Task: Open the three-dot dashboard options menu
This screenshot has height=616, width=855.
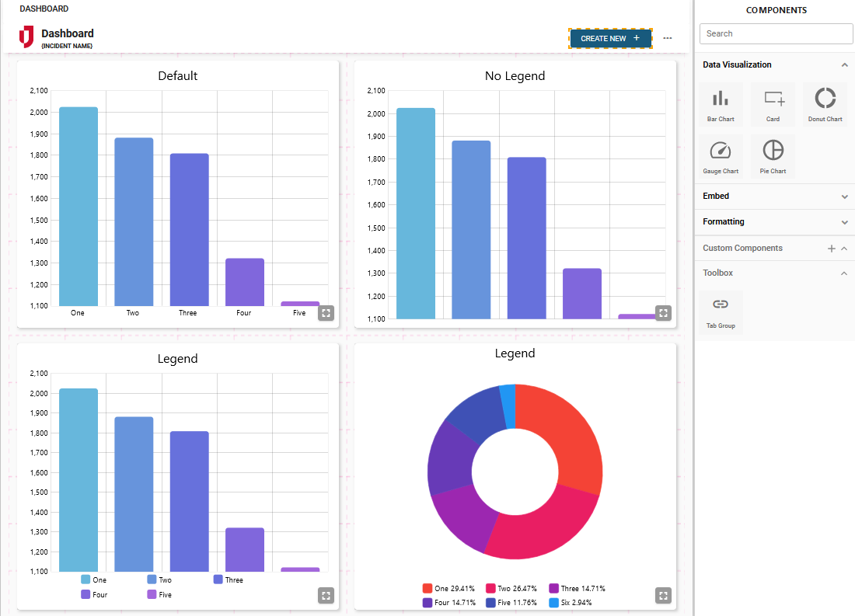Action: tap(668, 38)
